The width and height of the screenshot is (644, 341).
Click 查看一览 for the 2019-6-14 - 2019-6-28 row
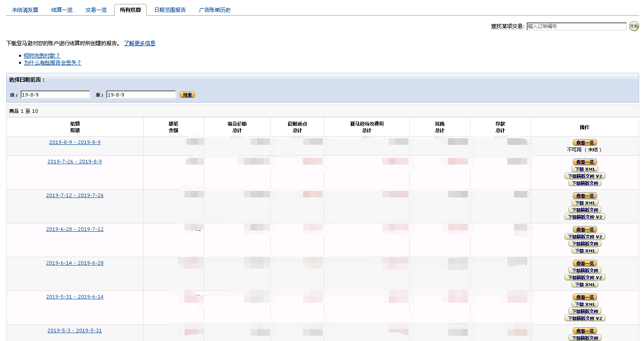click(x=585, y=263)
